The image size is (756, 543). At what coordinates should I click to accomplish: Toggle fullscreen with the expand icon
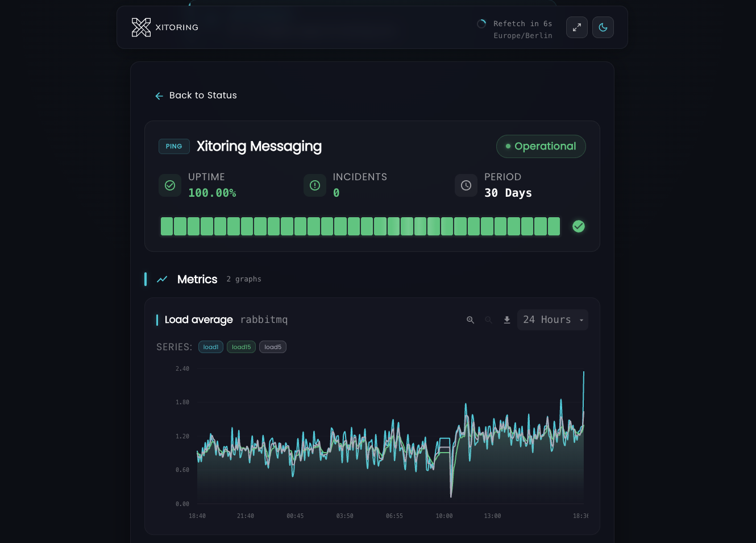576,27
